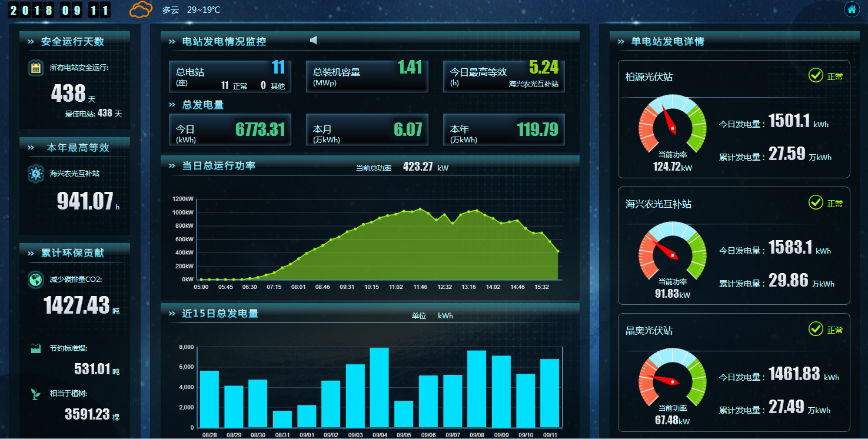Click the chevron icon before 累计环保贡献
The image size is (868, 439).
(31, 253)
